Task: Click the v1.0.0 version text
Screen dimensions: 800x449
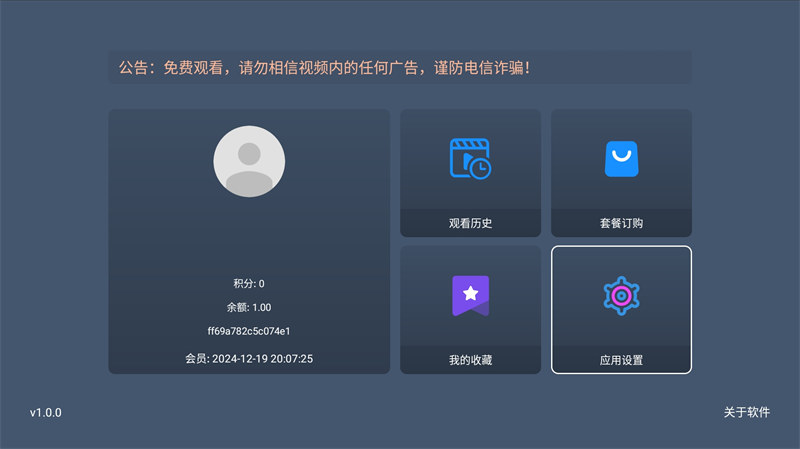Action: (x=45, y=412)
